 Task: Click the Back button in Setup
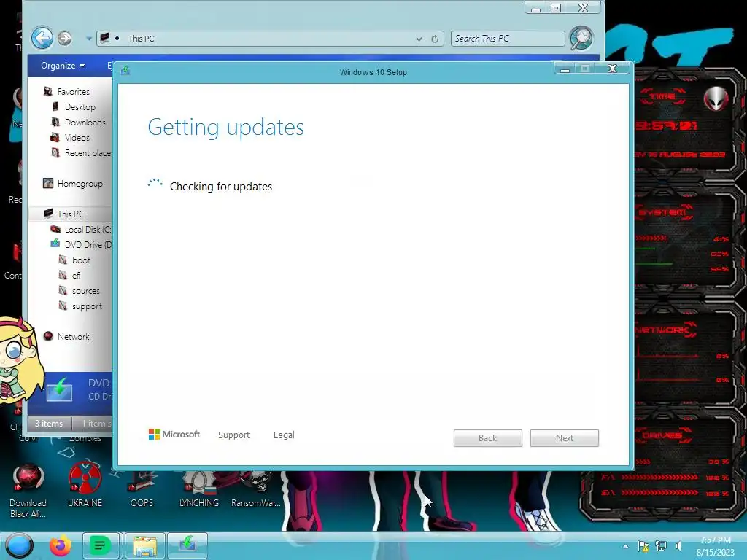coord(487,438)
